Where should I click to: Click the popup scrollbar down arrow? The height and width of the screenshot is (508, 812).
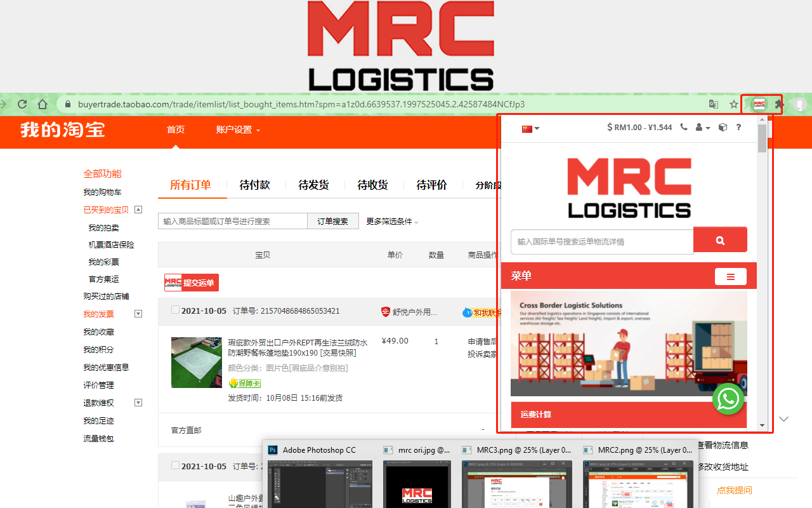(x=762, y=425)
